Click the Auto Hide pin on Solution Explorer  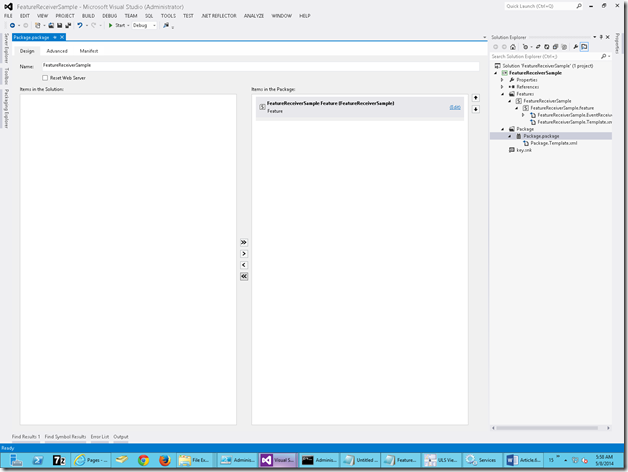[601, 37]
